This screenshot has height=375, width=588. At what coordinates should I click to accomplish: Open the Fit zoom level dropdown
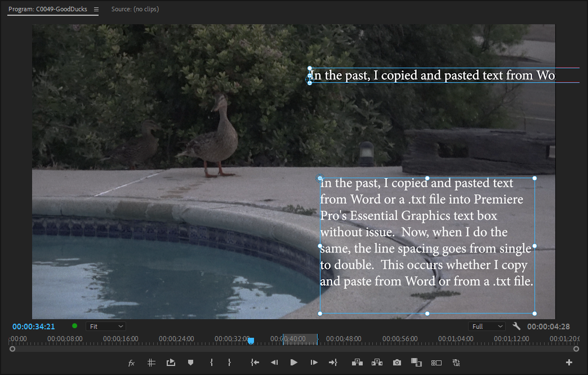click(x=105, y=326)
